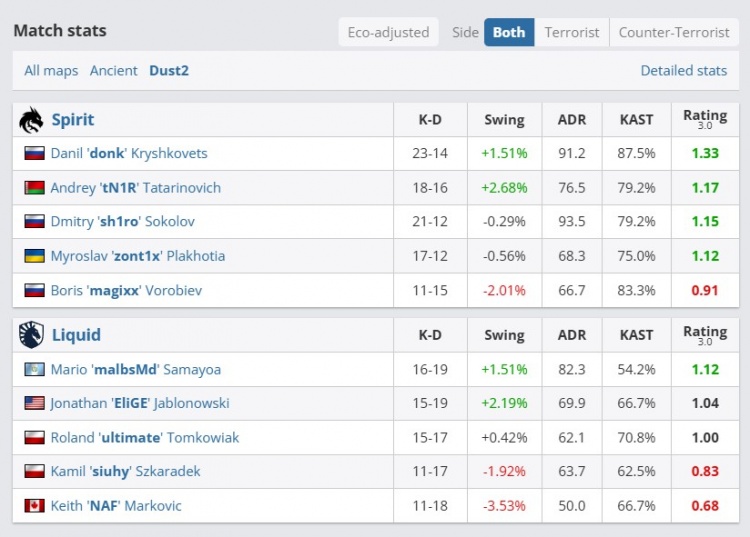Toggle the Eco-adjusted stats option
750x537 pixels.
click(x=388, y=32)
